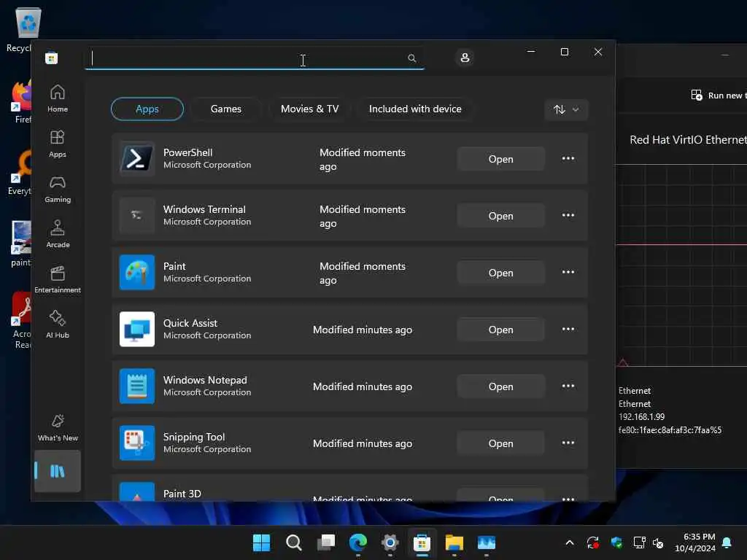Open the Arcade section in sidebar

coord(58,234)
